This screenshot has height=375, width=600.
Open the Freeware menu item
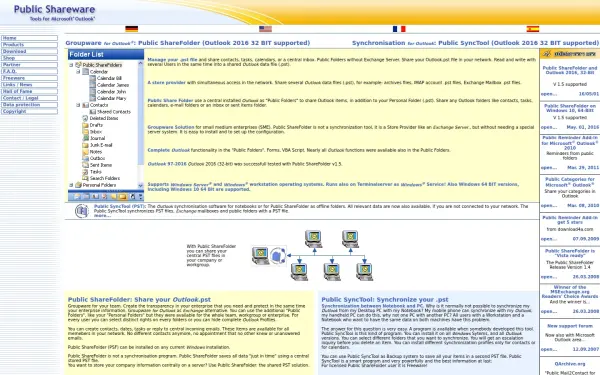pos(29,78)
